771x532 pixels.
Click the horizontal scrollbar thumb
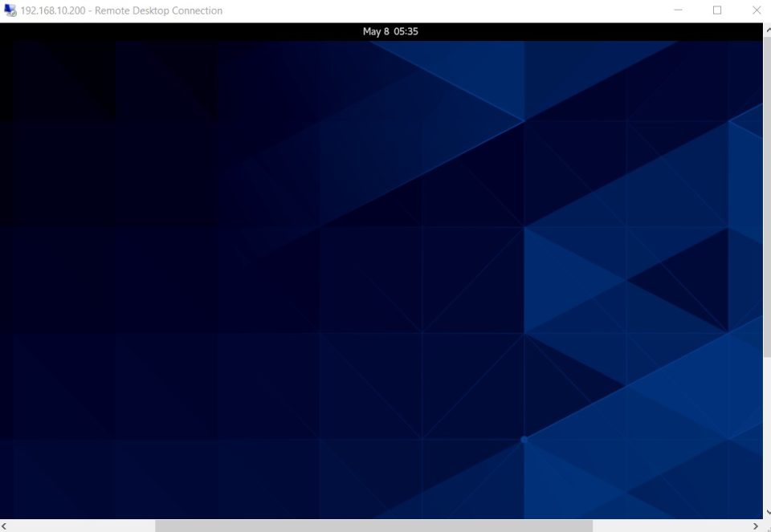tap(373, 526)
